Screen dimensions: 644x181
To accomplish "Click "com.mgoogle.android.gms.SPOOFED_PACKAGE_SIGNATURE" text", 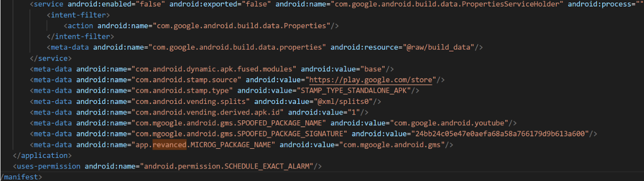I will [x=239, y=134].
